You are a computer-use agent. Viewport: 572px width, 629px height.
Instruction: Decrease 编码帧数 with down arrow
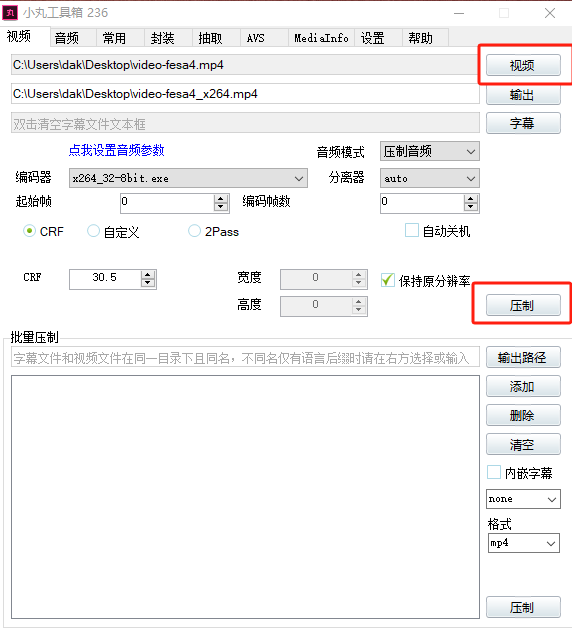471,207
